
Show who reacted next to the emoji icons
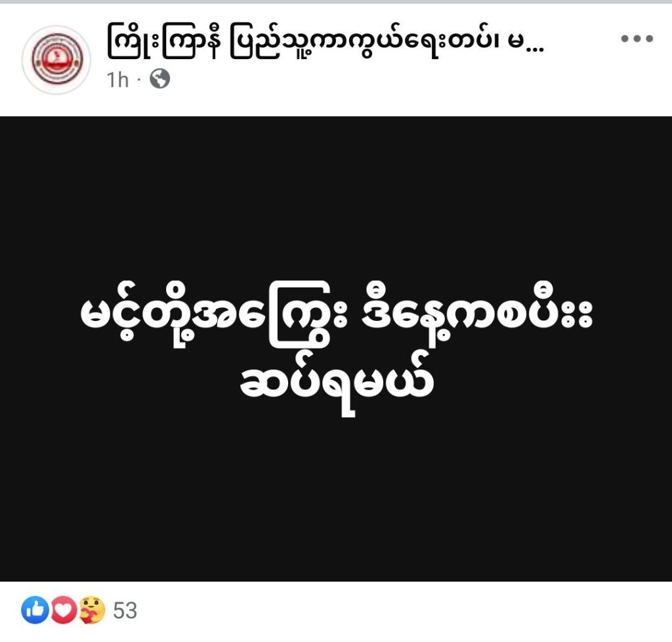[x=125, y=610]
